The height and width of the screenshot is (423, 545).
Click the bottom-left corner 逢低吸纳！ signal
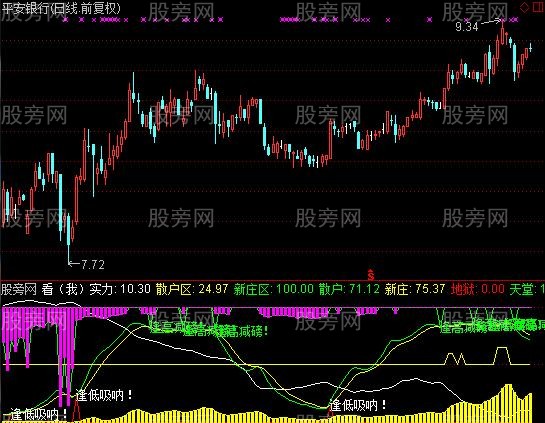(x=39, y=414)
